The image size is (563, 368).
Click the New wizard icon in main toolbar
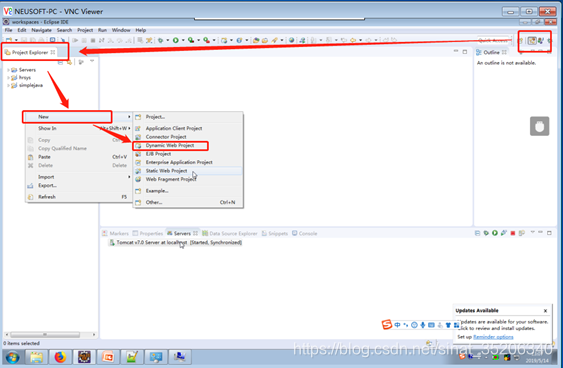pos(9,40)
